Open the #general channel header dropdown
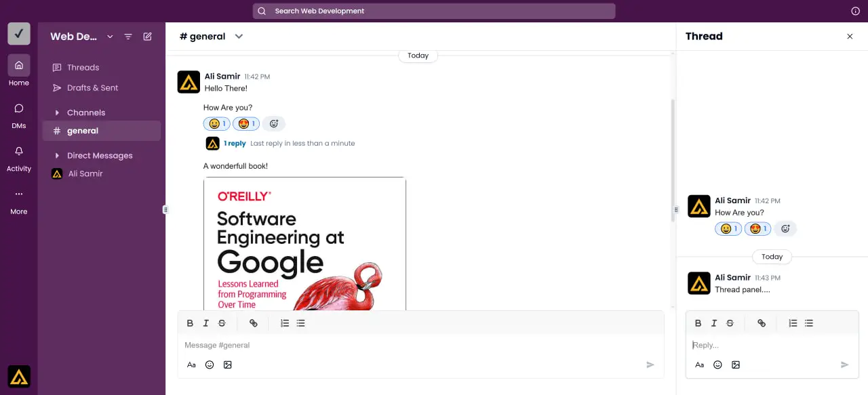This screenshot has height=395, width=868. click(239, 37)
